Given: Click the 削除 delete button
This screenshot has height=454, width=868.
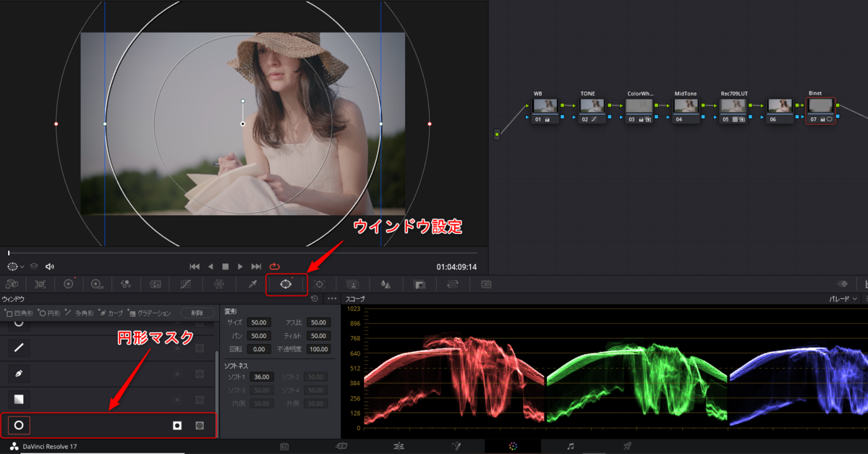Looking at the screenshot, I should pos(197,314).
